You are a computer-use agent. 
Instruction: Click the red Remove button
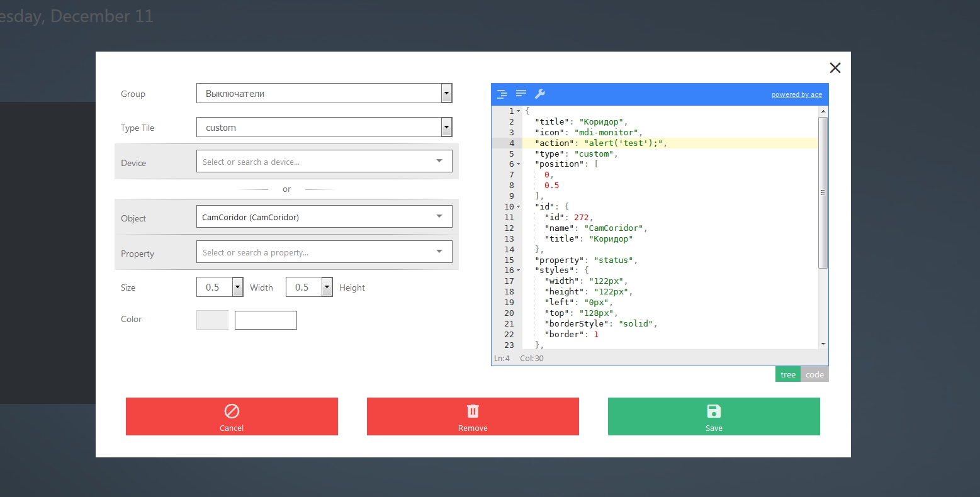[x=473, y=416]
